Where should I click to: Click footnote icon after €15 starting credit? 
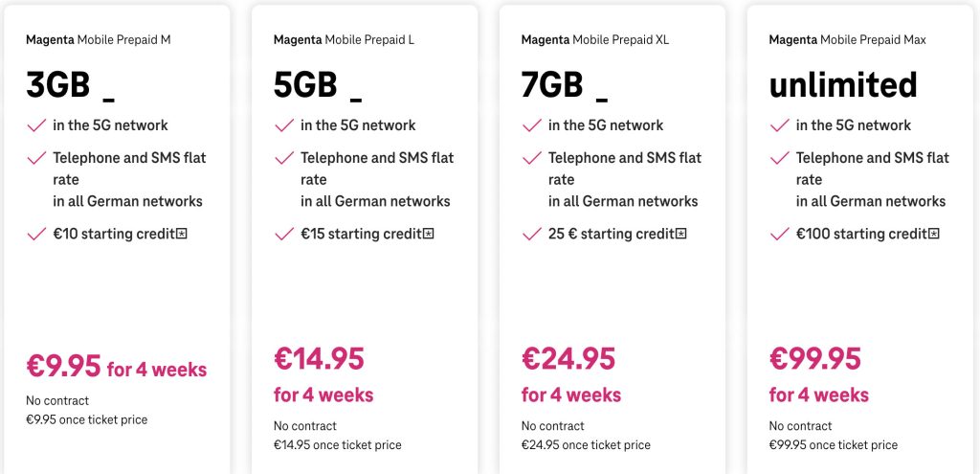tap(429, 234)
